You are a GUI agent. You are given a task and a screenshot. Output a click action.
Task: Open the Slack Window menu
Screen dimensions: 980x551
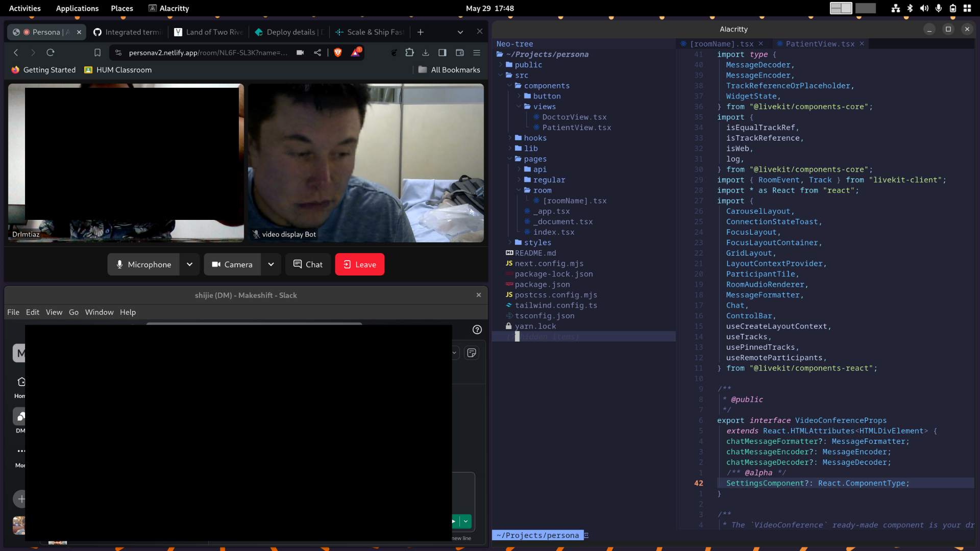99,312
